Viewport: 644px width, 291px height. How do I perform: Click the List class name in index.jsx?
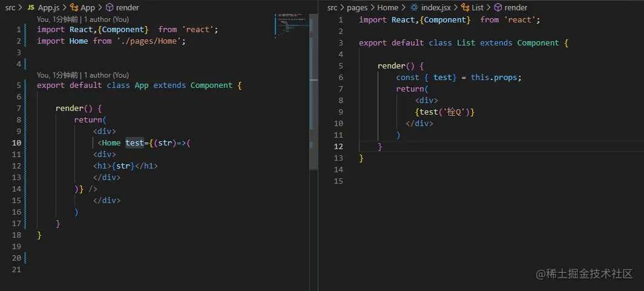(x=466, y=43)
